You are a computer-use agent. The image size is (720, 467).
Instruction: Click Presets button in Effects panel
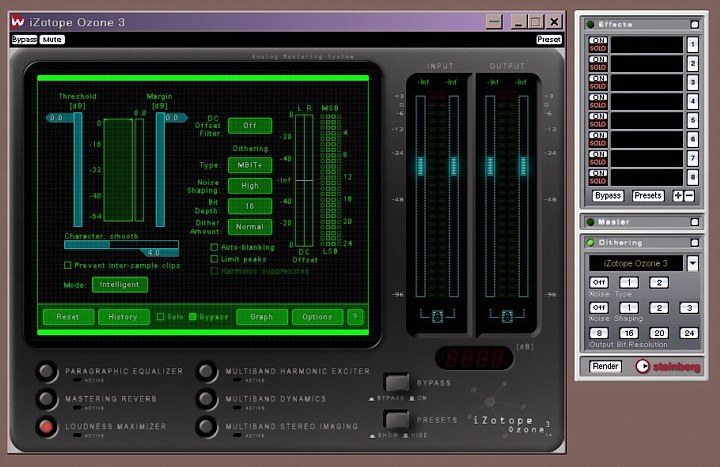648,196
